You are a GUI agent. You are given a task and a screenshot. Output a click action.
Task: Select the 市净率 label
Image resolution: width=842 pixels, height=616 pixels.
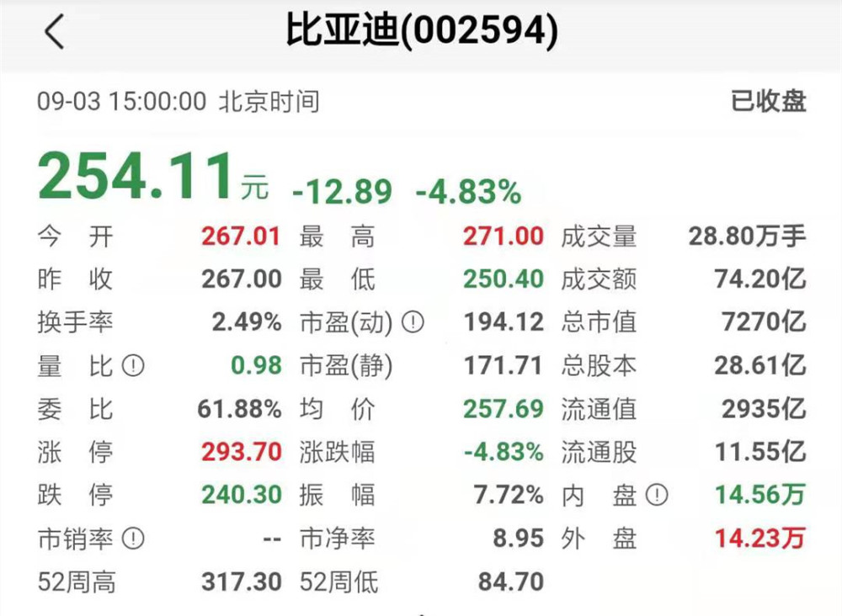tap(338, 539)
